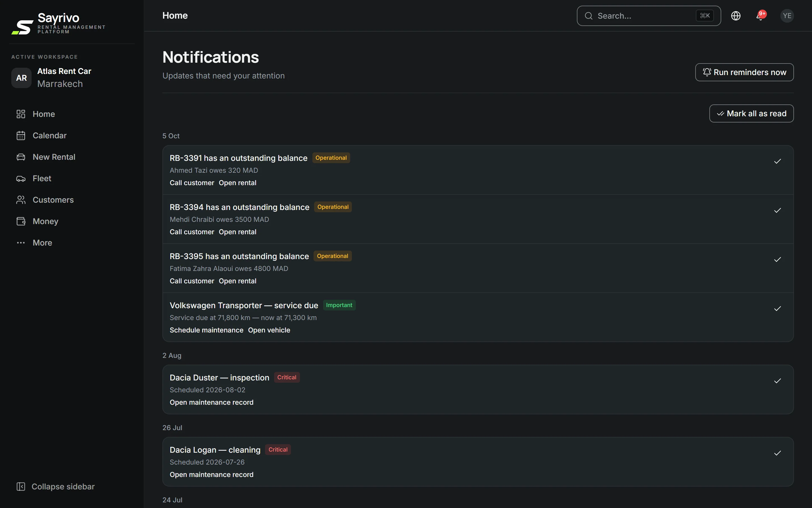Click the Sayrivo logo icon
The image size is (812, 508).
click(23, 27)
